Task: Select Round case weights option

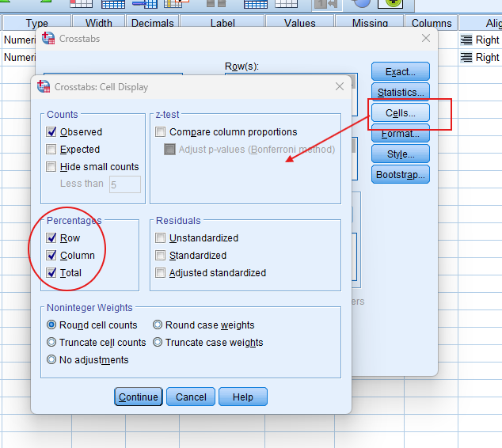Action: click(158, 325)
